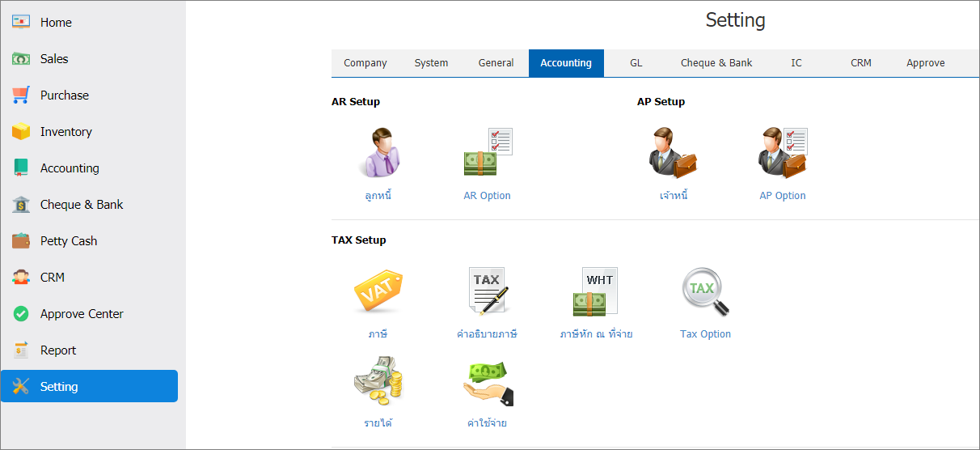Open the Report module label
Screen dimensions: 980x450
pos(58,350)
